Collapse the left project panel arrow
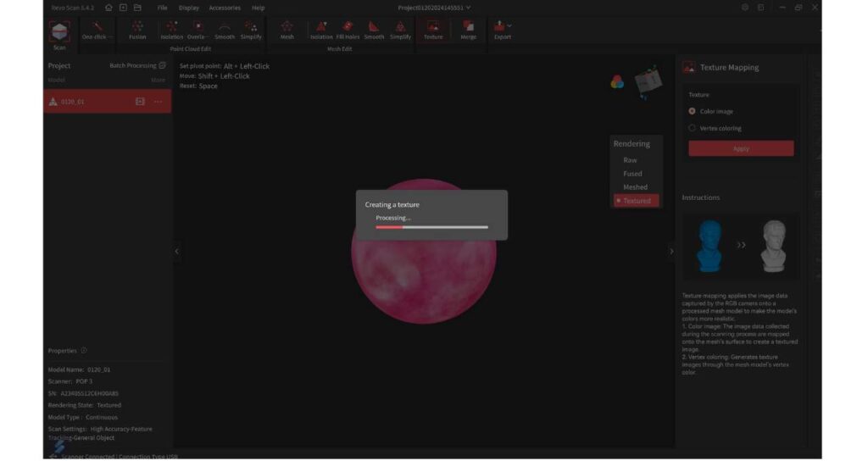The height and width of the screenshot is (461, 868). click(x=176, y=251)
